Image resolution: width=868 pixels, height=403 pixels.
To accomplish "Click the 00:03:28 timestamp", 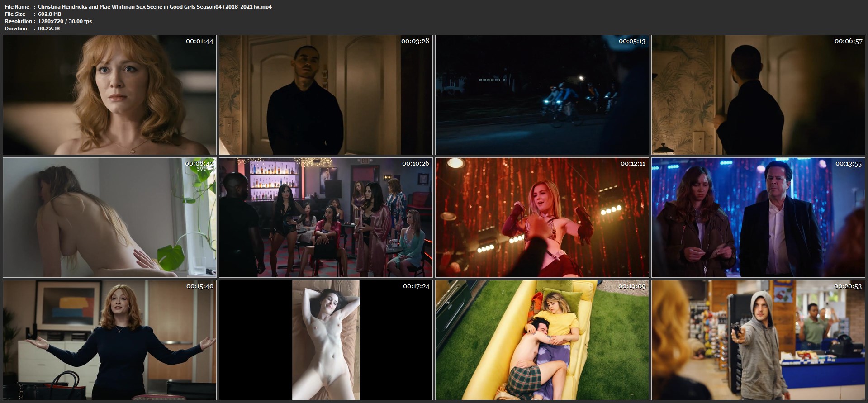I will tap(415, 41).
